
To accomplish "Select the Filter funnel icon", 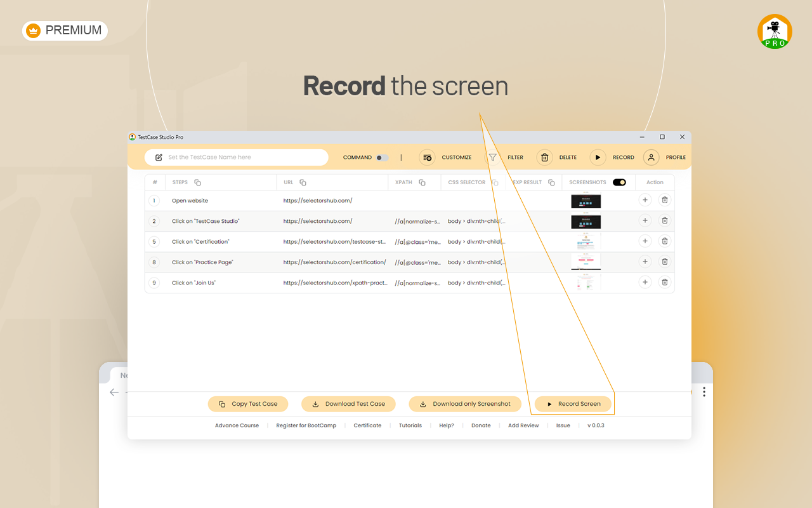I will click(x=492, y=157).
